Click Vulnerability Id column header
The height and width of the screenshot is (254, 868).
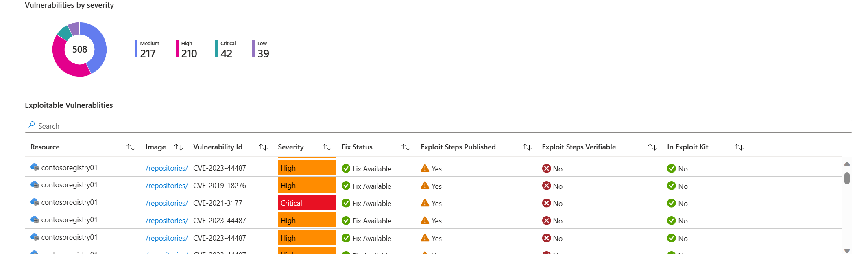218,147
